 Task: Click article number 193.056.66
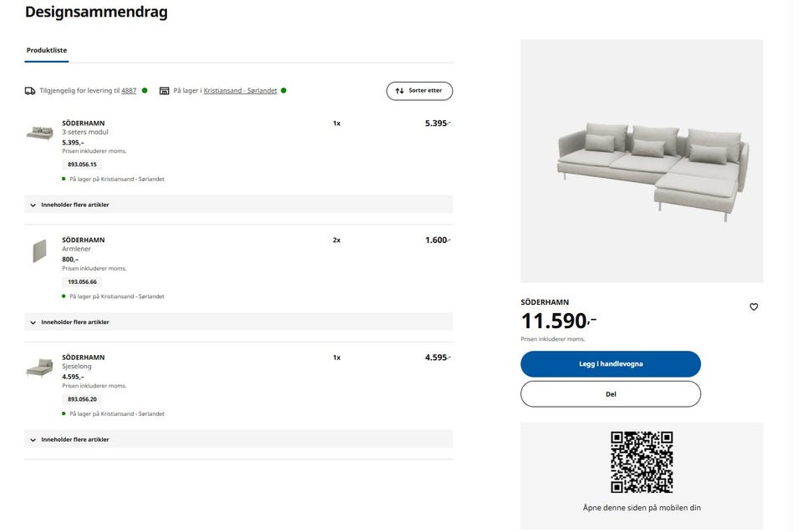[x=82, y=281]
